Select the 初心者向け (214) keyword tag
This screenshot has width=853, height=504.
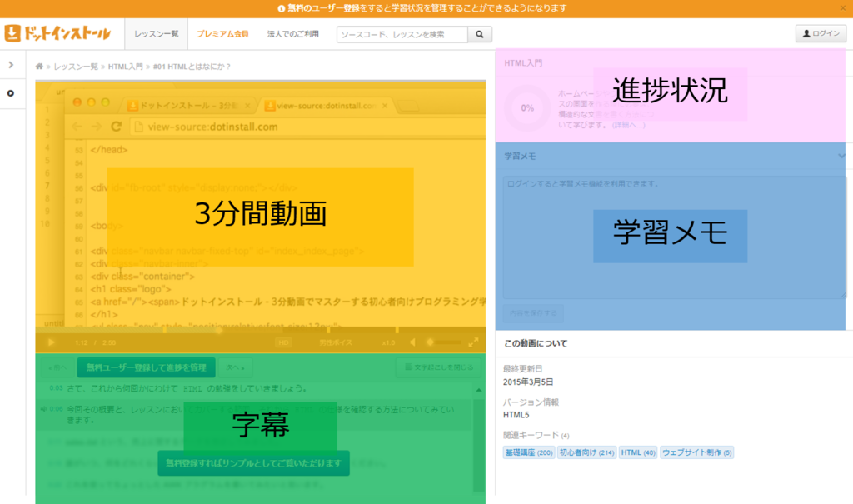(587, 452)
